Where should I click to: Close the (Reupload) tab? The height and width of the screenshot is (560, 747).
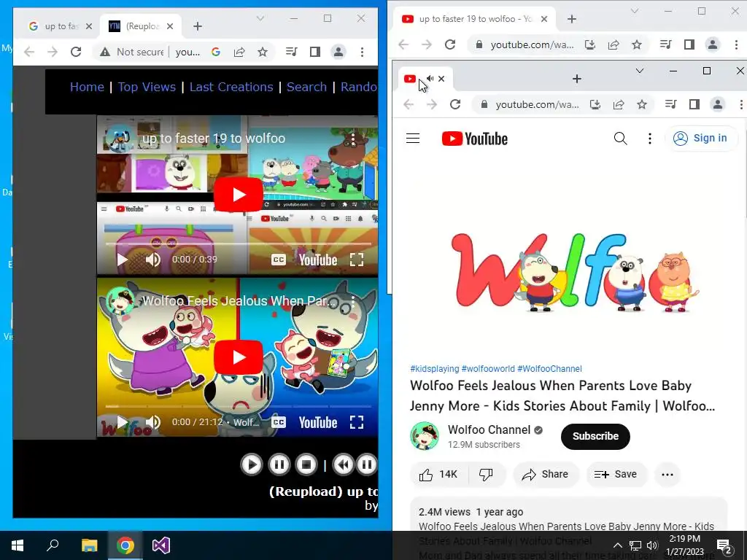pos(170,26)
